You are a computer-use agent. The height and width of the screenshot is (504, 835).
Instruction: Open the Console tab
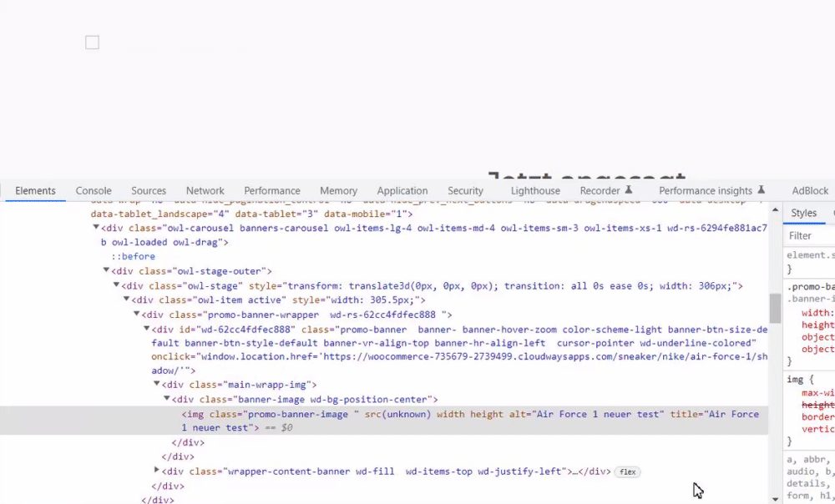[94, 190]
